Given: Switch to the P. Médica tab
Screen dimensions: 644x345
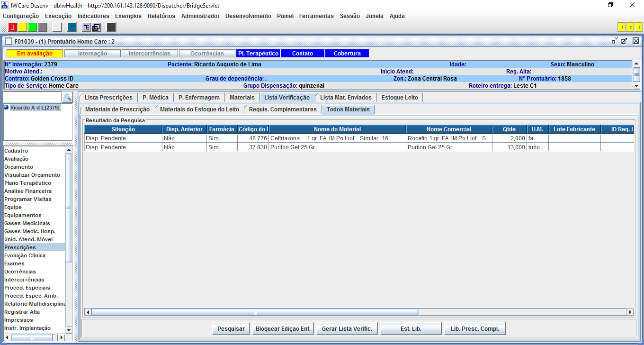Looking at the screenshot, I should [x=155, y=98].
